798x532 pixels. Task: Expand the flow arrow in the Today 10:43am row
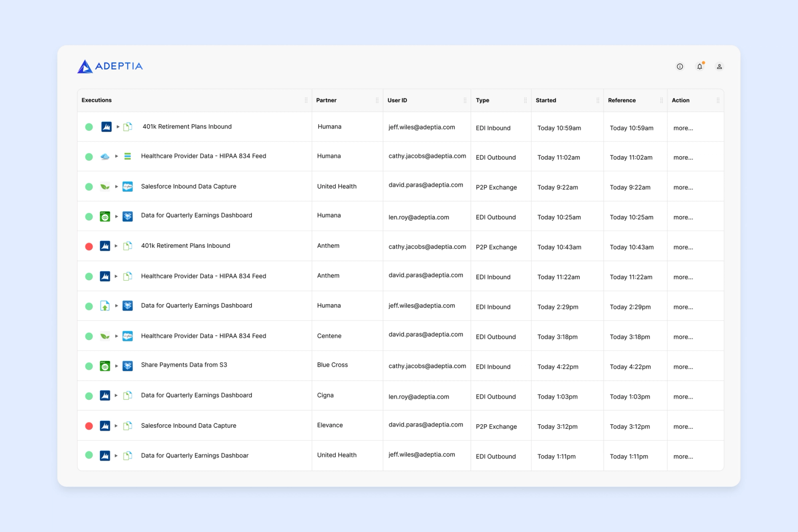pos(116,246)
